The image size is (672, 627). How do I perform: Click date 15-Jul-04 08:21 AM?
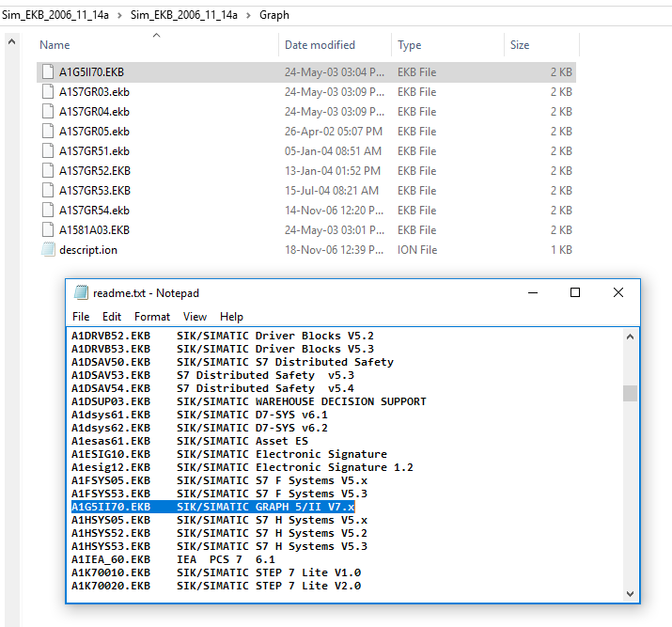pyautogui.click(x=332, y=190)
